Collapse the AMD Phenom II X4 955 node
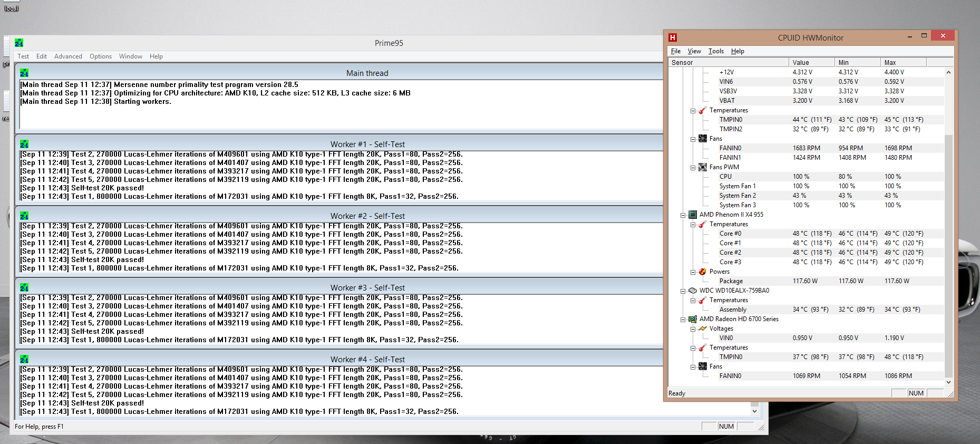This screenshot has height=444, width=980. [683, 215]
